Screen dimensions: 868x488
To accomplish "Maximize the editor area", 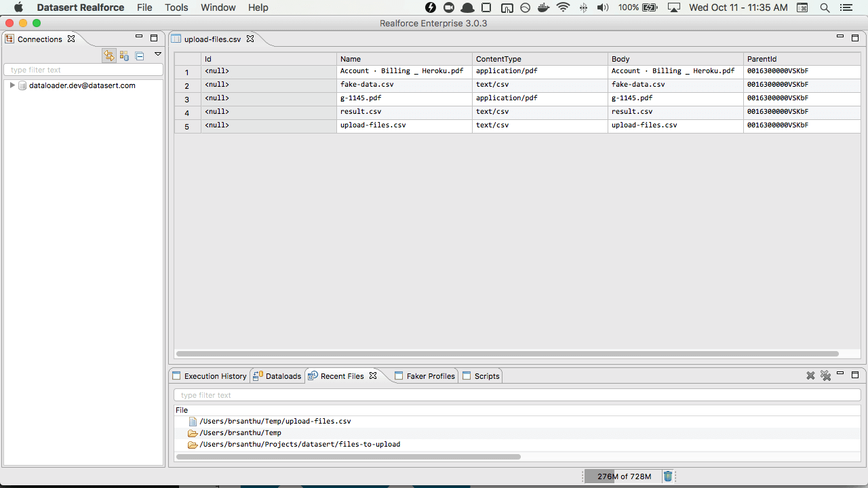I will click(855, 38).
